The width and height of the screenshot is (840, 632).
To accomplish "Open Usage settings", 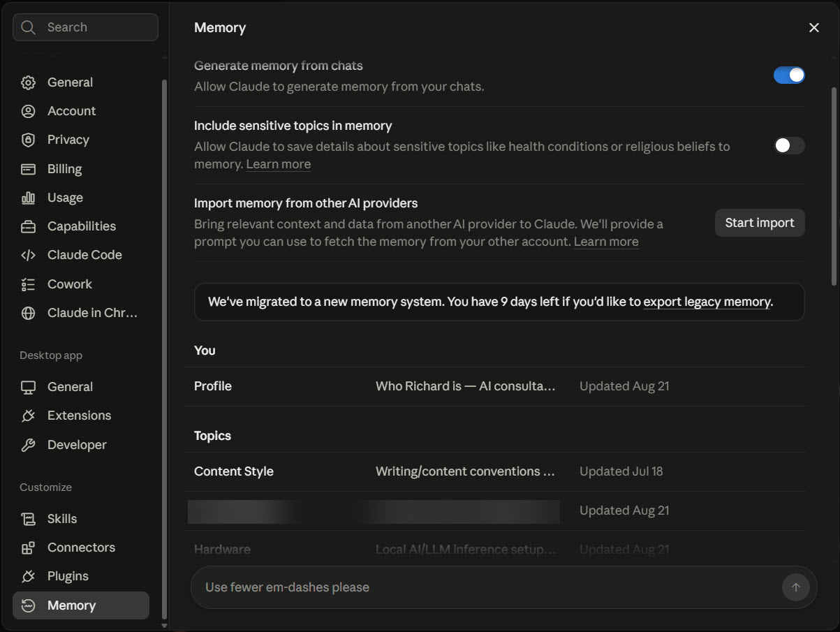I will coord(81,198).
